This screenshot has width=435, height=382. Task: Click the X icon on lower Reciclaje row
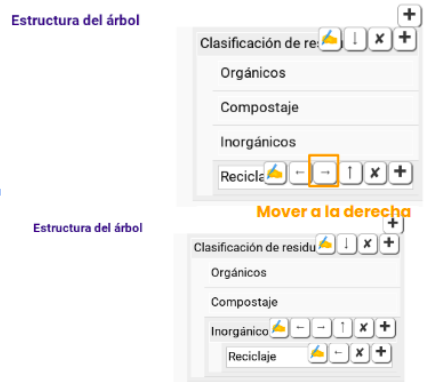[360, 353]
